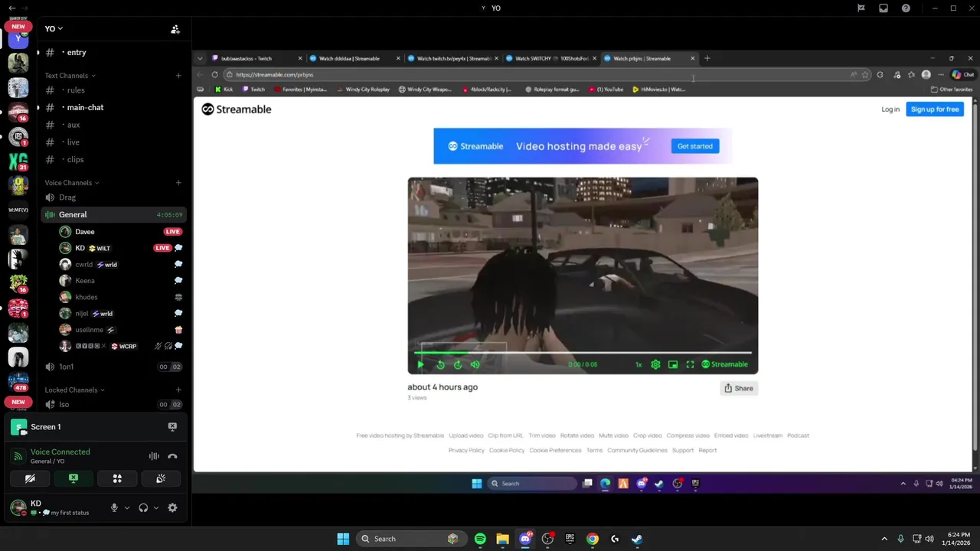Stop streaming Screen 1

[172, 427]
